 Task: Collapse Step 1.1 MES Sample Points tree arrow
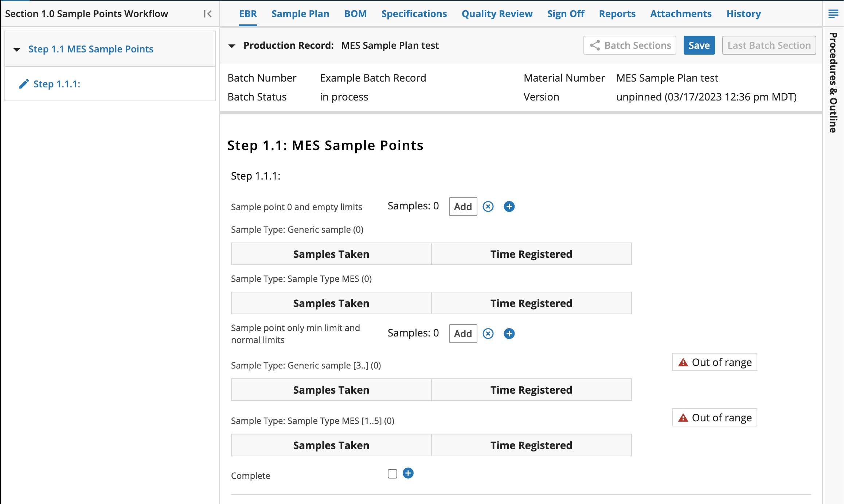[17, 49]
